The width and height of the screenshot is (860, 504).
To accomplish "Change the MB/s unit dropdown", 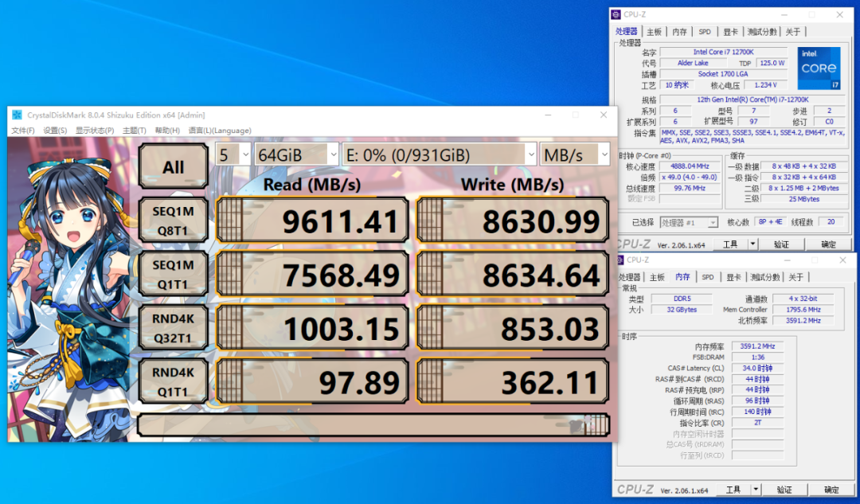I will [575, 155].
